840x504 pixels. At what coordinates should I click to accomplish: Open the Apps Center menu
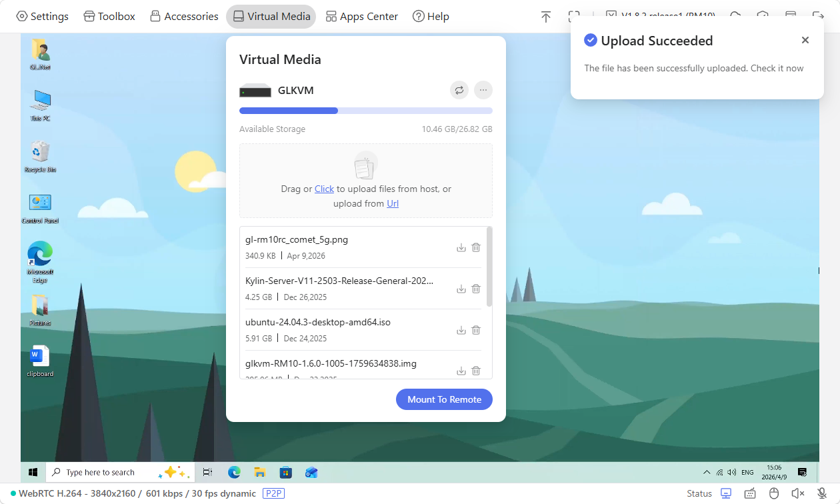(361, 16)
